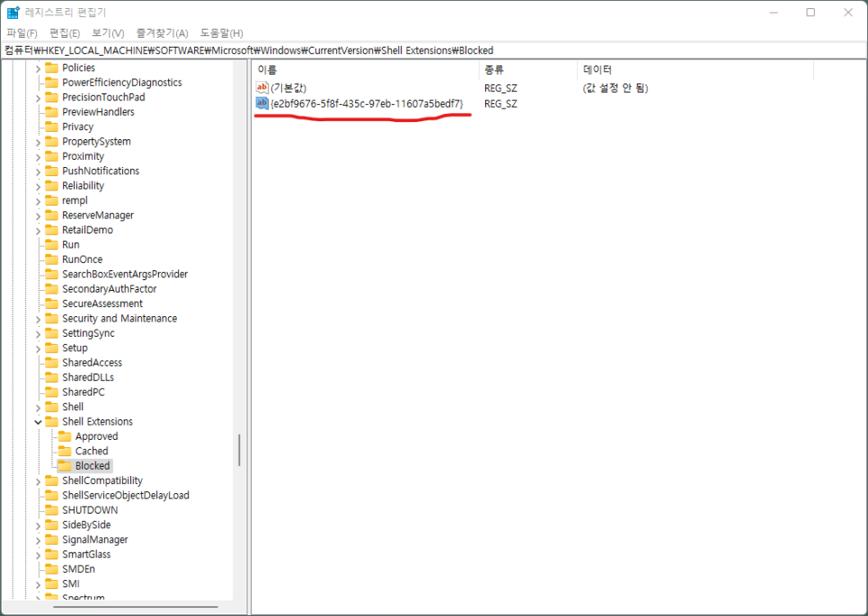Select the SharedDLLs key
Viewport: 868px width, 616px height.
pyautogui.click(x=88, y=377)
